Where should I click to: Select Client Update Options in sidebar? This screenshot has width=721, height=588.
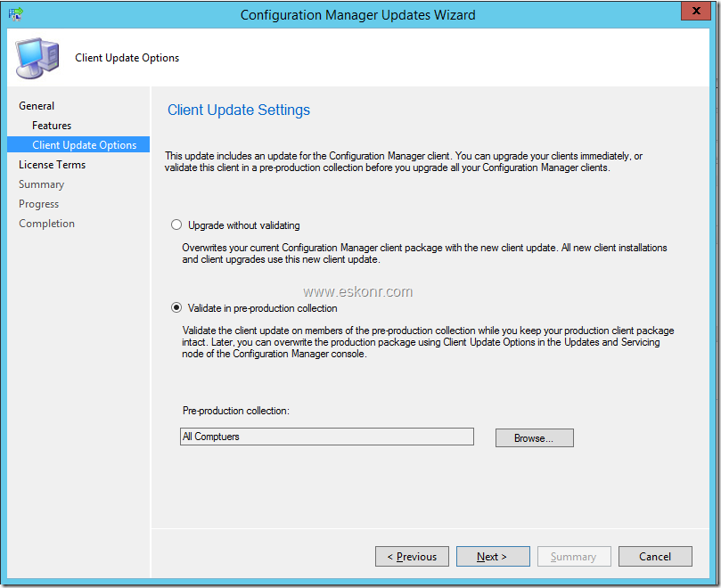click(x=78, y=144)
